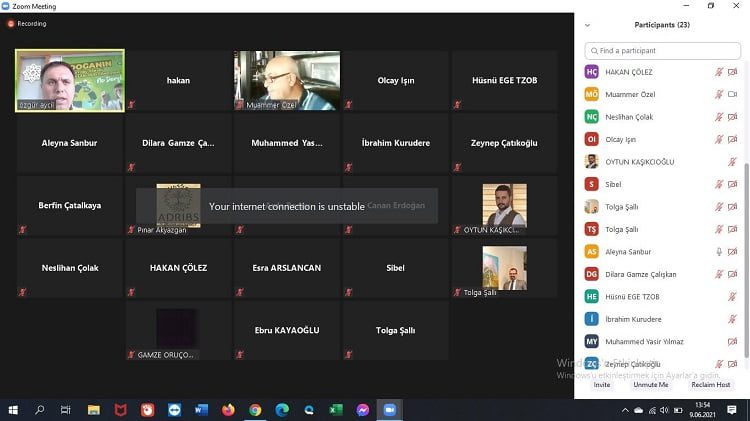Click Muammer Özel's video camera icon
Viewport: 750px width, 421px height.
[x=732, y=94]
